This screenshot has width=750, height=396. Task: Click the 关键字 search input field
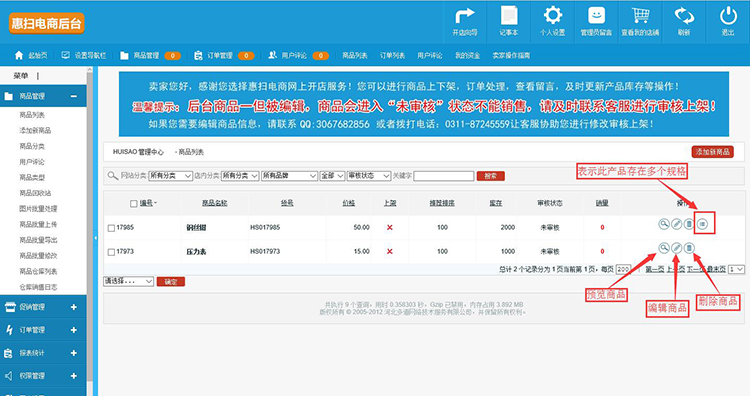click(443, 176)
